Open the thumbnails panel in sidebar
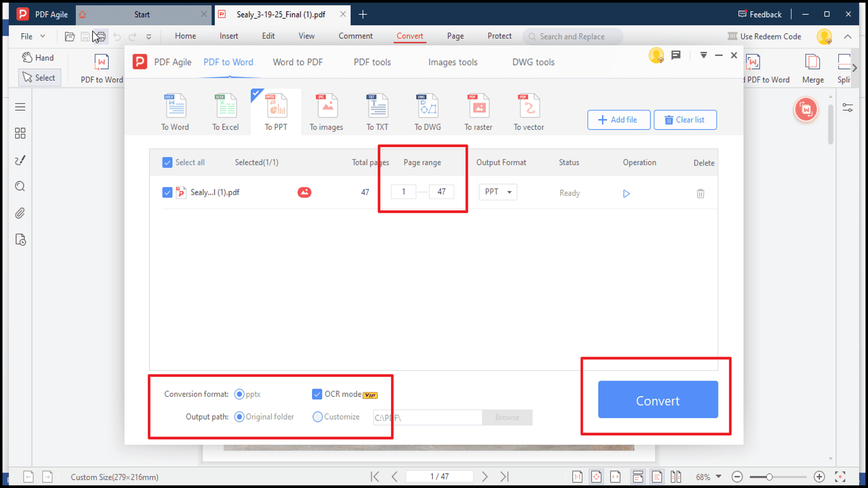This screenshot has height=488, width=868. 20,133
